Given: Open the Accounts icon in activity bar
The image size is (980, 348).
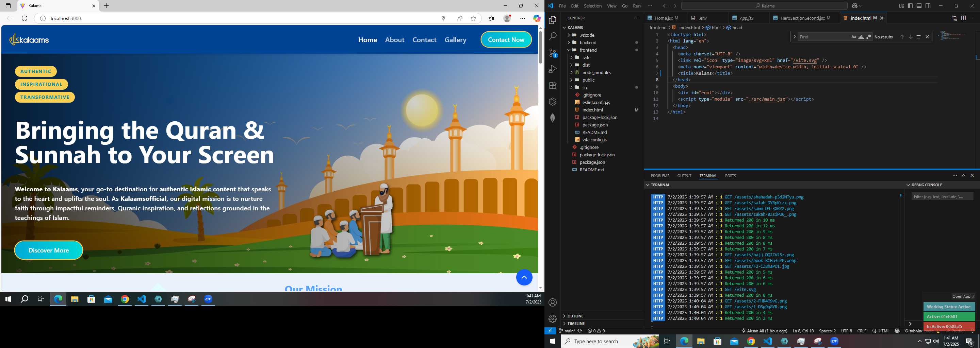Looking at the screenshot, I should point(553,302).
